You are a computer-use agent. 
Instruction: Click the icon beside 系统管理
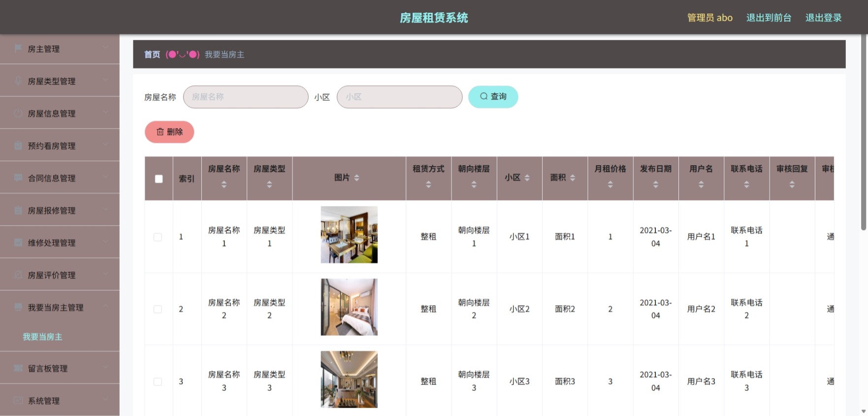pyautogui.click(x=18, y=401)
